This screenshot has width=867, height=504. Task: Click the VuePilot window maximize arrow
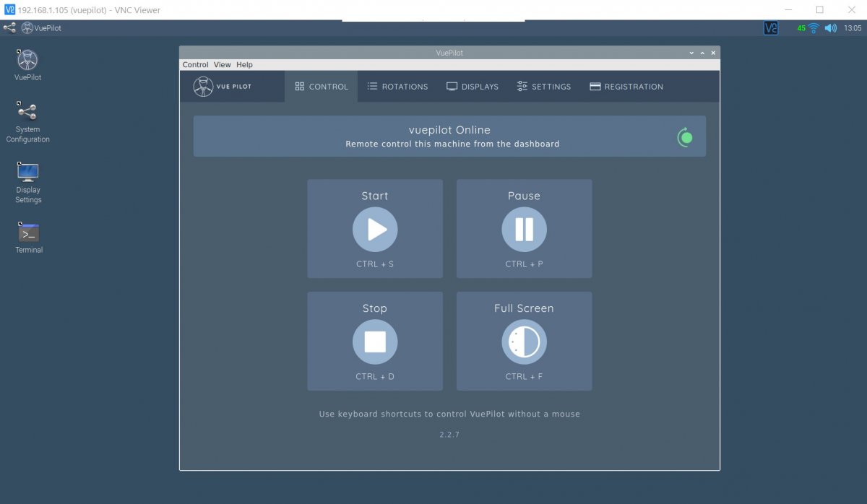tap(702, 53)
